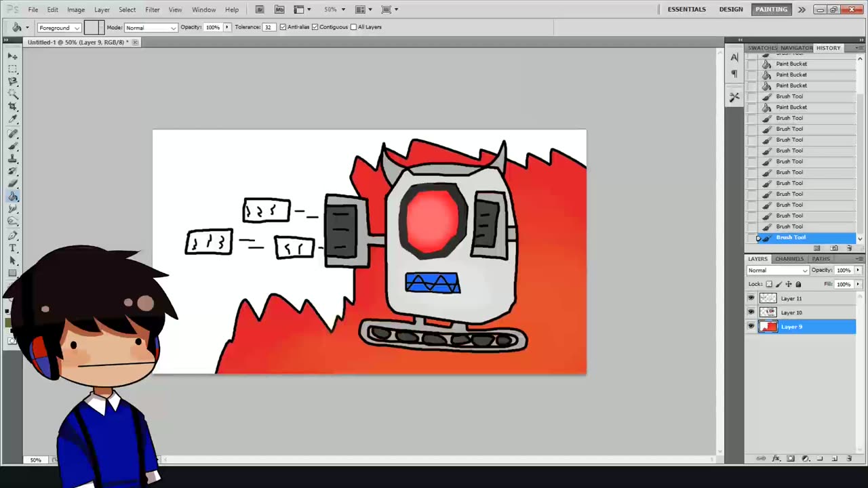Select the Crop tool
This screenshot has width=868, height=488.
pos(13,107)
